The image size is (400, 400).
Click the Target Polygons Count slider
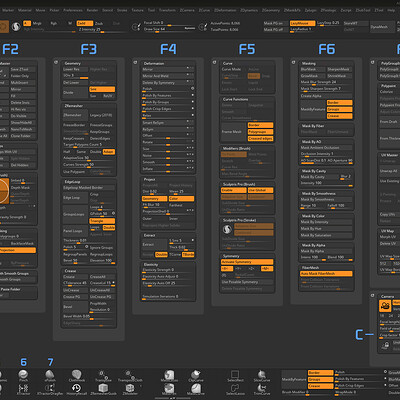coord(89,145)
